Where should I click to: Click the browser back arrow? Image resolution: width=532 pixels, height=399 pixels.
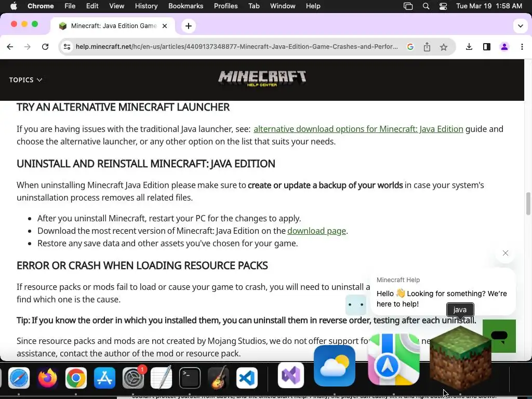tap(10, 47)
